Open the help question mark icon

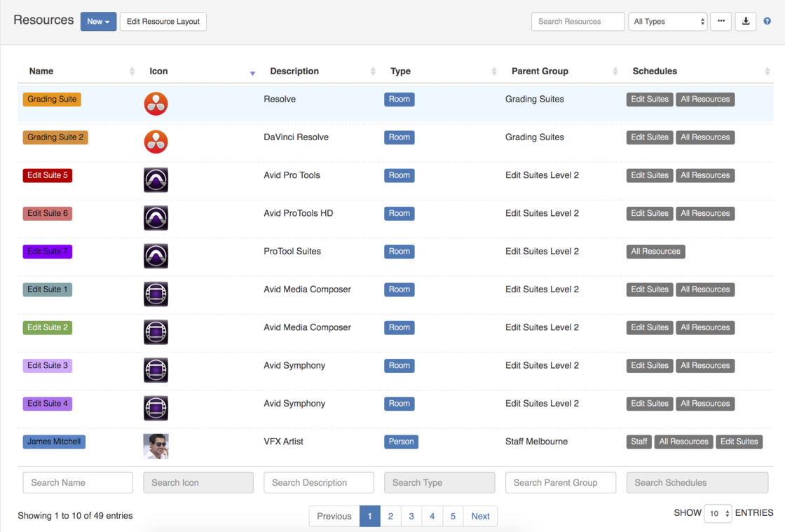coord(767,22)
